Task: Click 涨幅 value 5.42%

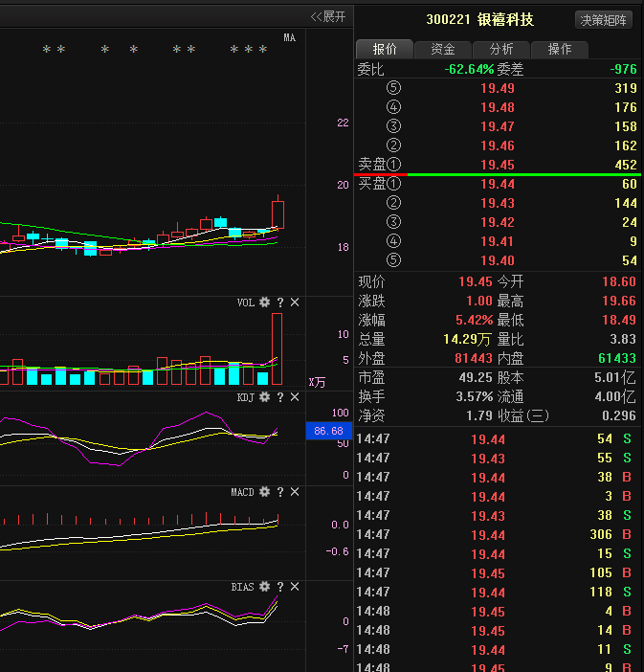Action: click(475, 320)
